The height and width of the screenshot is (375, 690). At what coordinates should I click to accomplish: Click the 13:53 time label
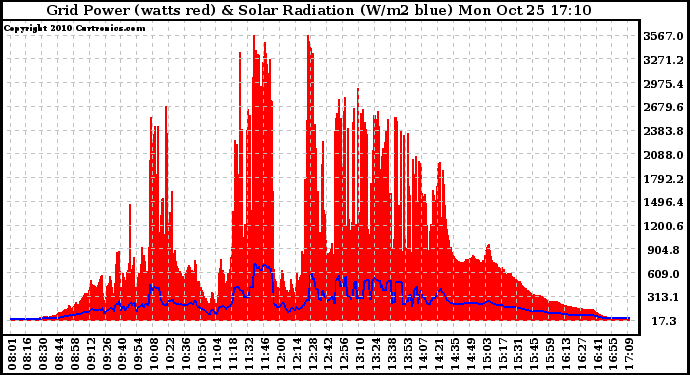pos(407,353)
